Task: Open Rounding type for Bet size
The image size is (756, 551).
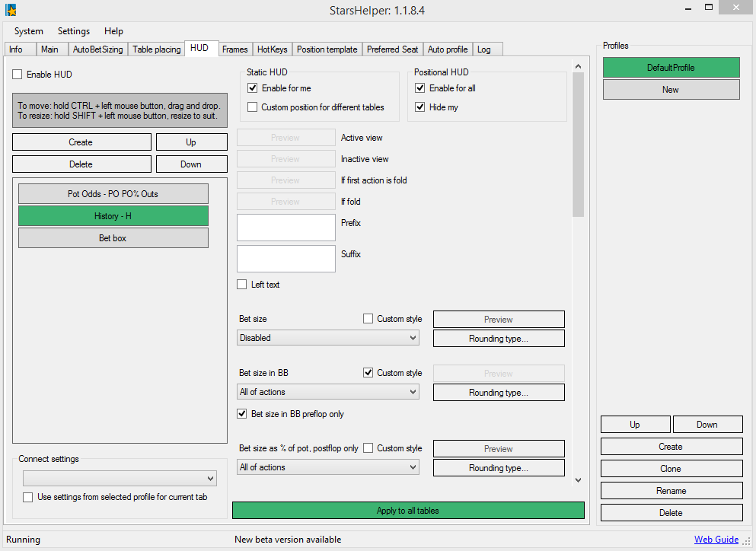Action: pos(499,339)
